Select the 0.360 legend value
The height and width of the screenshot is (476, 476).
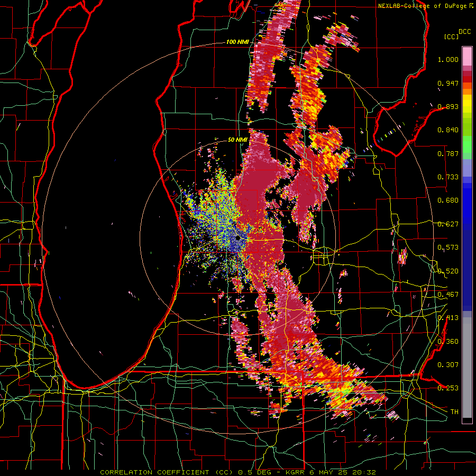(x=448, y=342)
